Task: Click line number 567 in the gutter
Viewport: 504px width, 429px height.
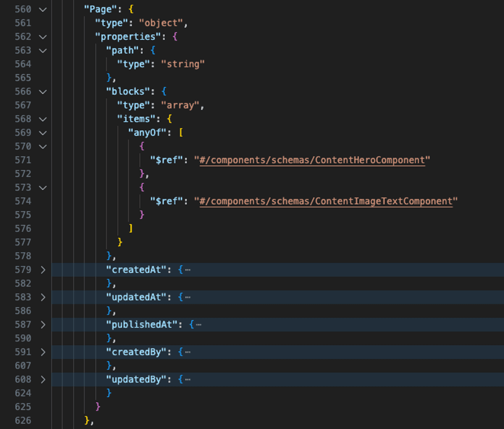Action: (x=23, y=105)
